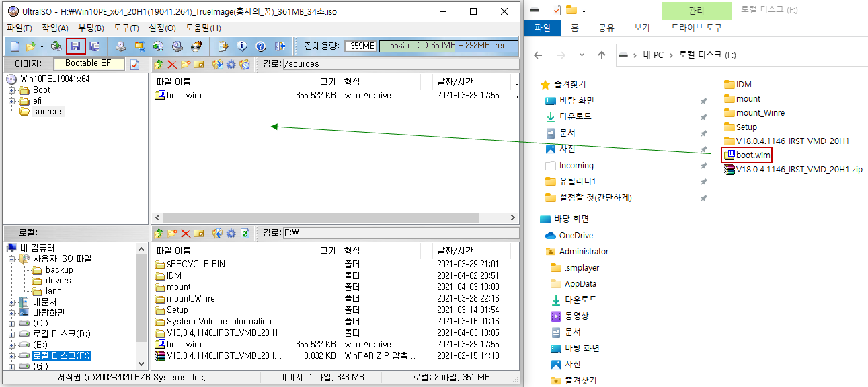
Task: Click the Refresh icon in local pane toolbar
Action: coord(245,233)
